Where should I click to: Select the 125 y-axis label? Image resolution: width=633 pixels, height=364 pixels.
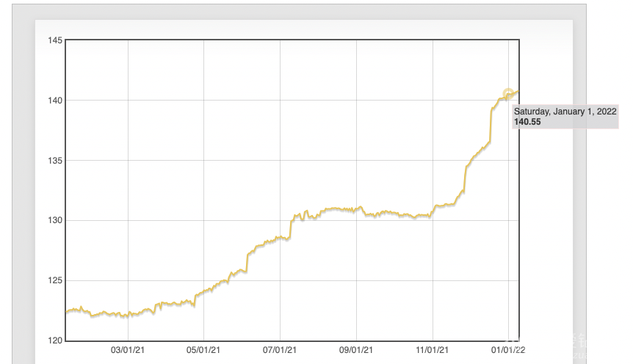(x=55, y=280)
